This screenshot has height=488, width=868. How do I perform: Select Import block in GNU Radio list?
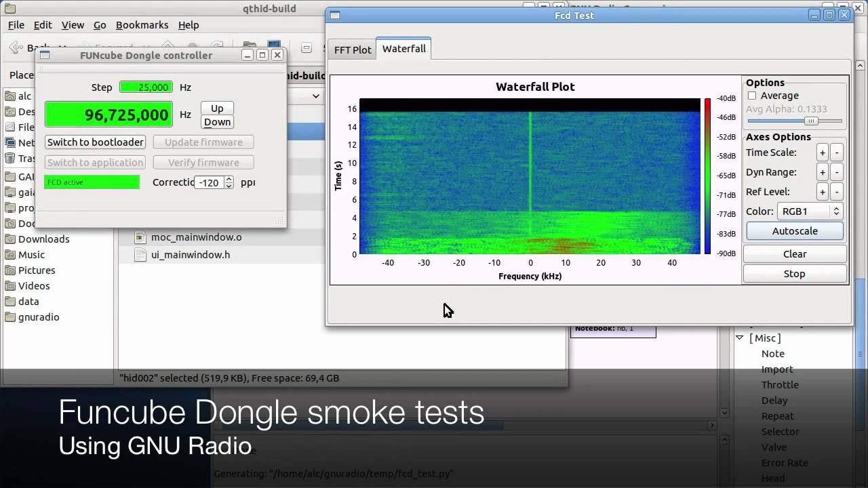(x=777, y=369)
